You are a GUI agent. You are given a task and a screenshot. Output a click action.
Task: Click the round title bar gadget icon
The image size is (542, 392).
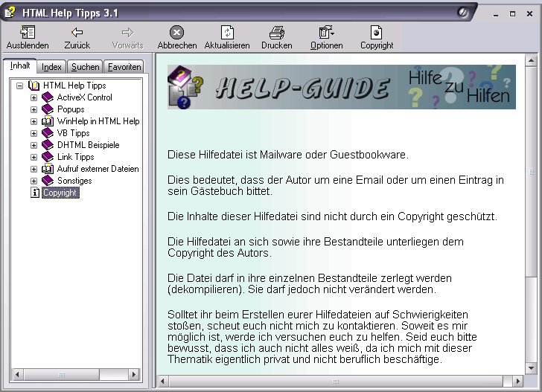[x=462, y=13]
